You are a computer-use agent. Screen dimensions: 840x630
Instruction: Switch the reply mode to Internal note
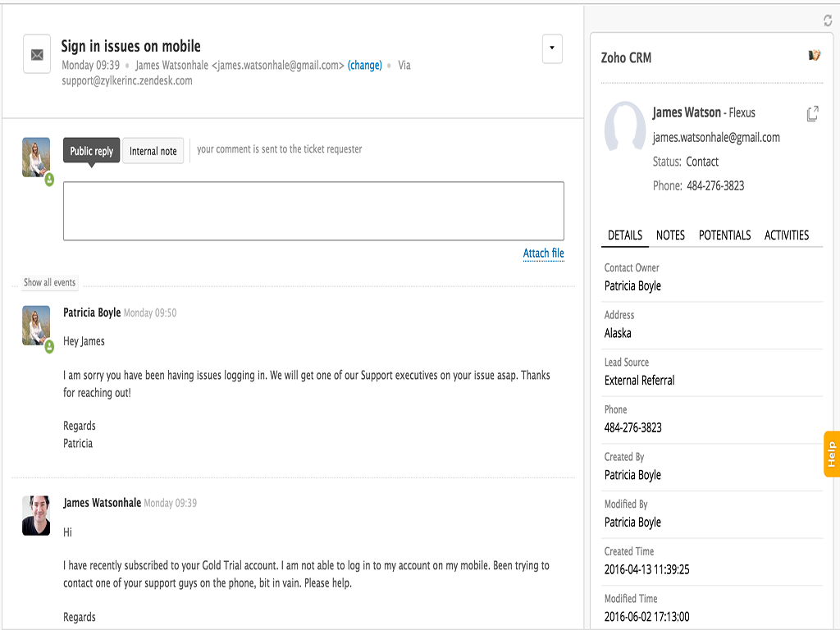coord(153,150)
